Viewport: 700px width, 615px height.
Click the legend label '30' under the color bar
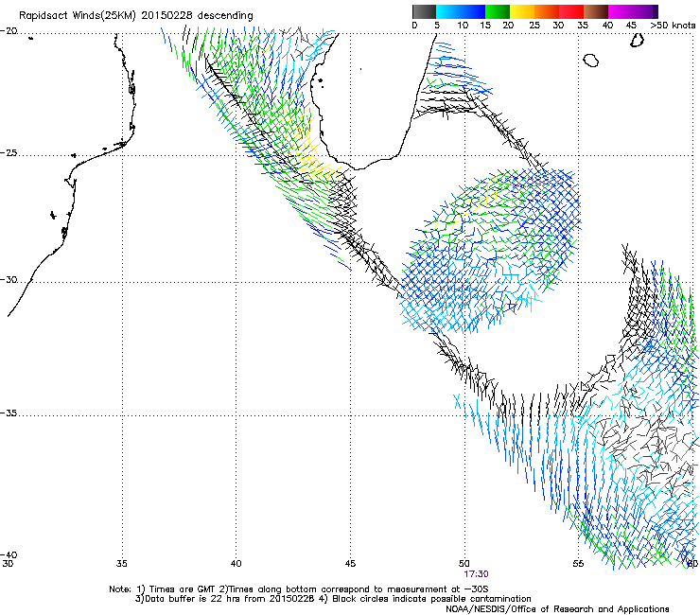pos(558,26)
